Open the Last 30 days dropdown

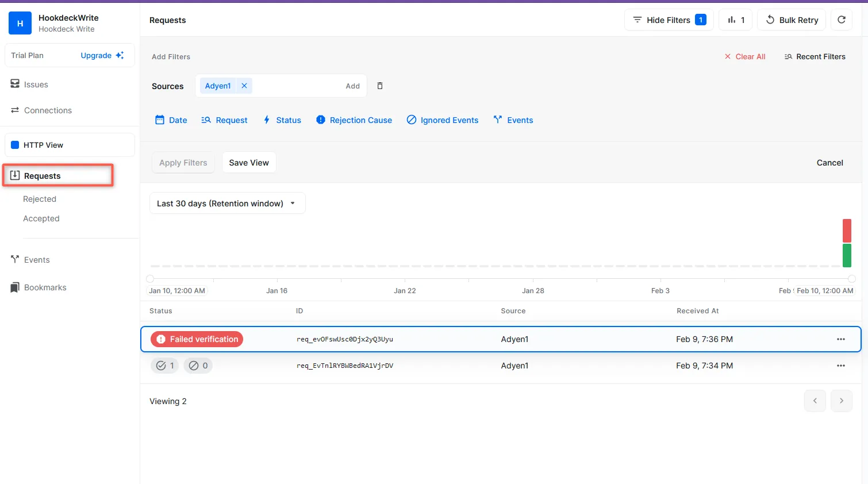pos(228,203)
